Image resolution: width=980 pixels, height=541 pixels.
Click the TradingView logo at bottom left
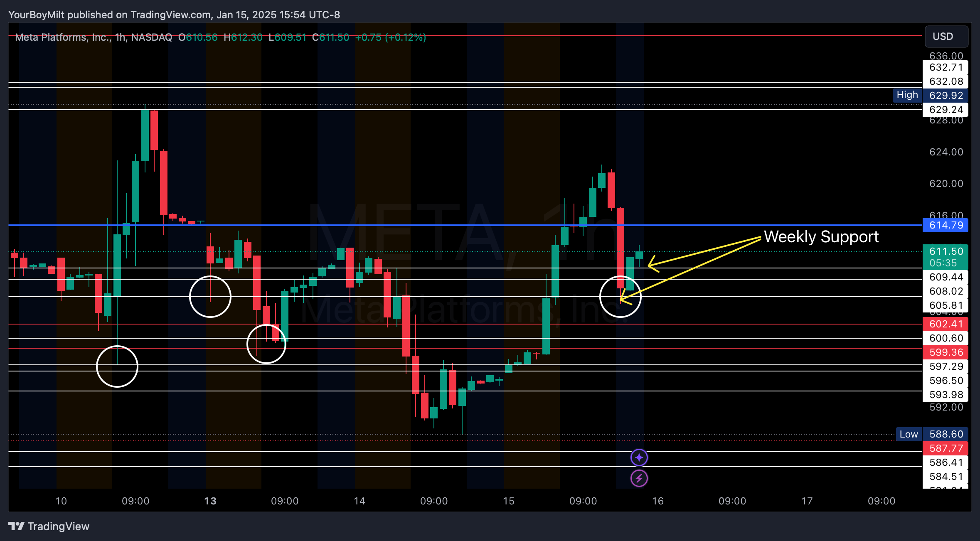pos(49,526)
